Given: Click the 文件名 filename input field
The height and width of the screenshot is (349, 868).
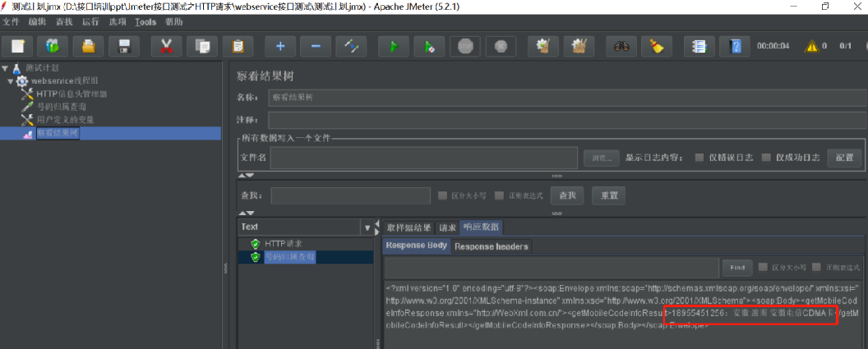Looking at the screenshot, I should pyautogui.click(x=424, y=158).
